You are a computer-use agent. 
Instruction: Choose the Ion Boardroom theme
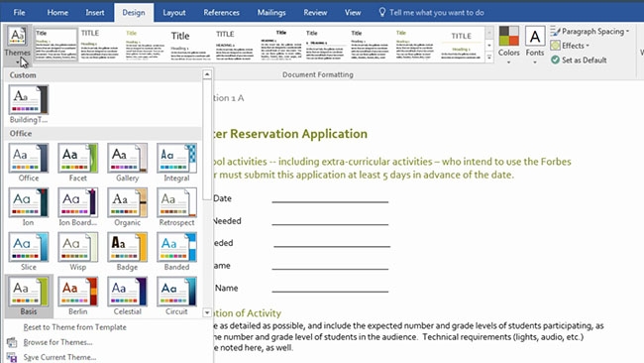point(77,206)
